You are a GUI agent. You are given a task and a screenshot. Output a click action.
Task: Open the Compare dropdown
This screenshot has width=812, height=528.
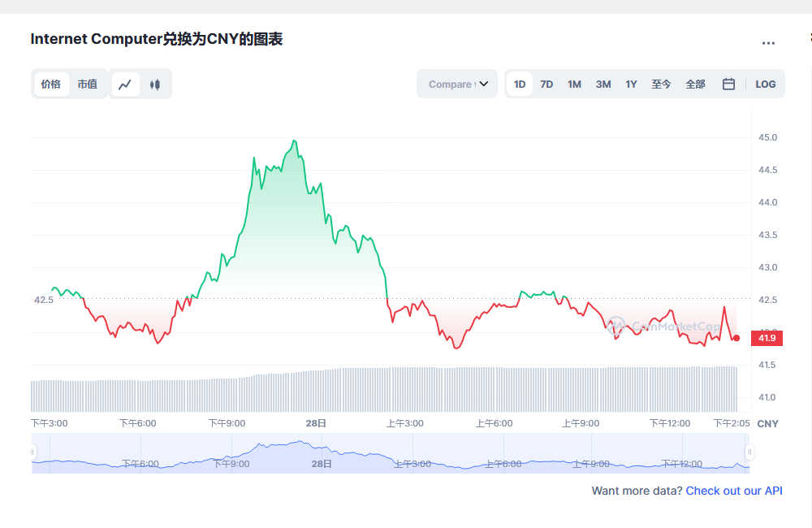[x=457, y=84]
